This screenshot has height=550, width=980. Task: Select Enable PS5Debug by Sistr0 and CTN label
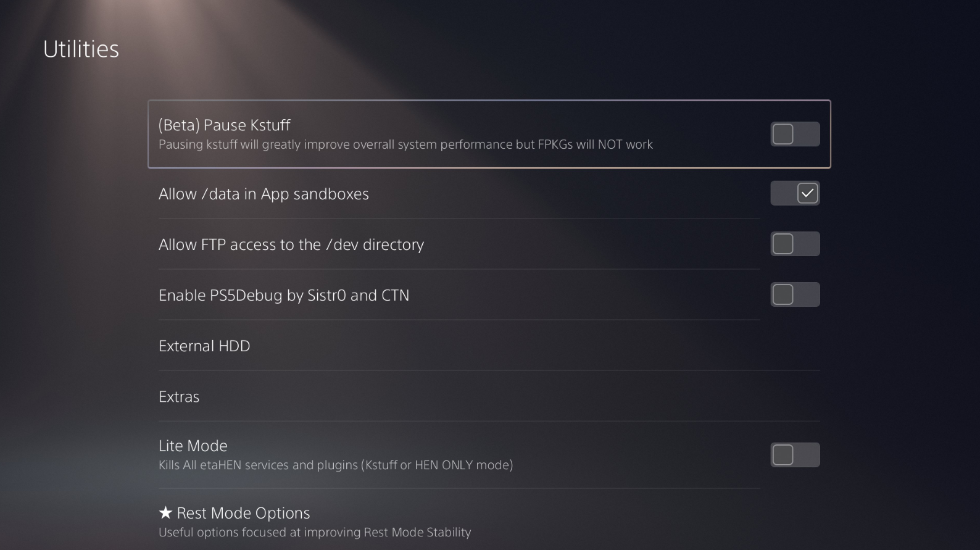pyautogui.click(x=283, y=295)
